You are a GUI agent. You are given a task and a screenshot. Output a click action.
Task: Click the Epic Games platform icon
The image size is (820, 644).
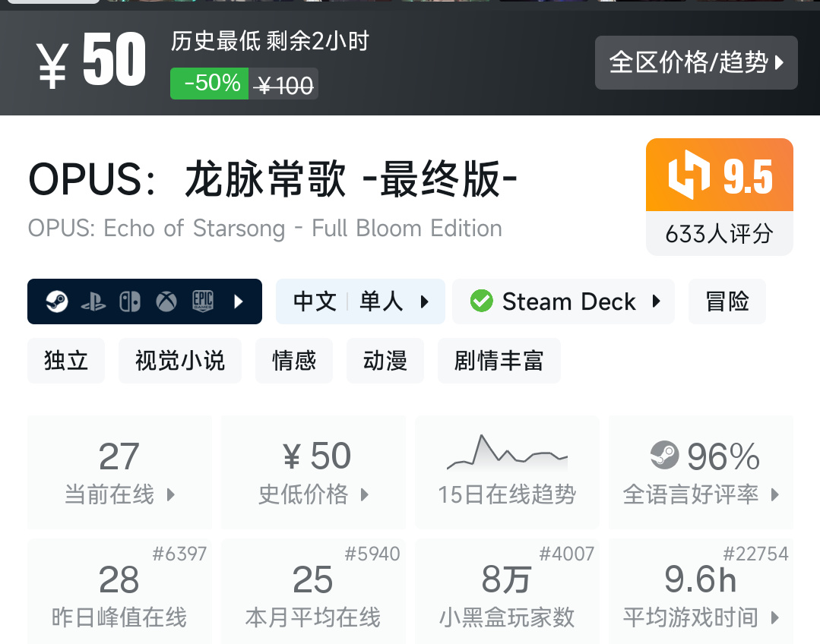[202, 301]
